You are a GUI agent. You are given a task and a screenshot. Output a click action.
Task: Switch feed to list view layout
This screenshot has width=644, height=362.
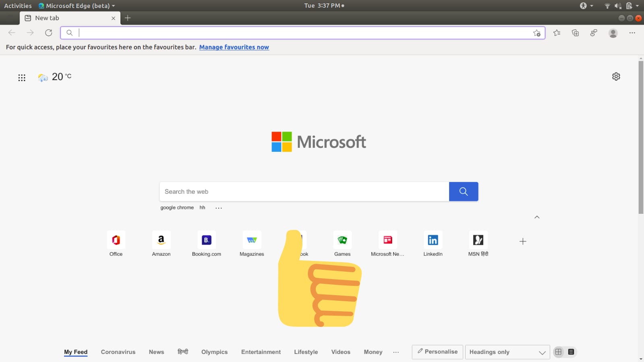571,352
